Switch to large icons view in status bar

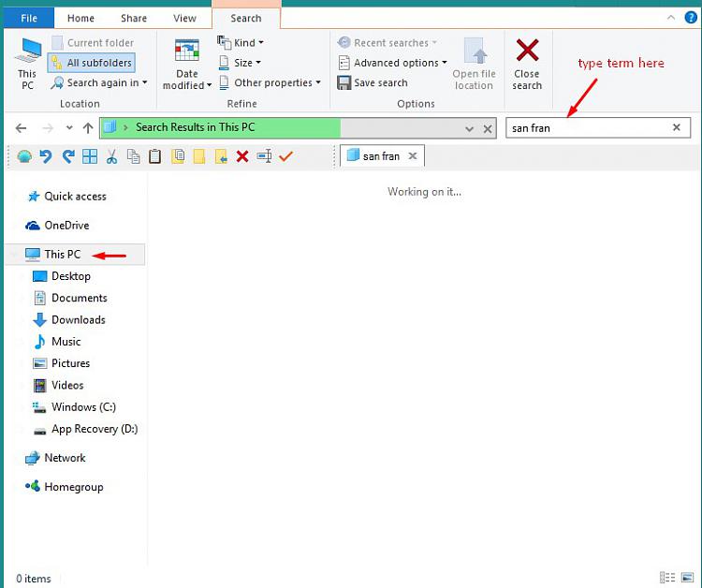coord(687,578)
